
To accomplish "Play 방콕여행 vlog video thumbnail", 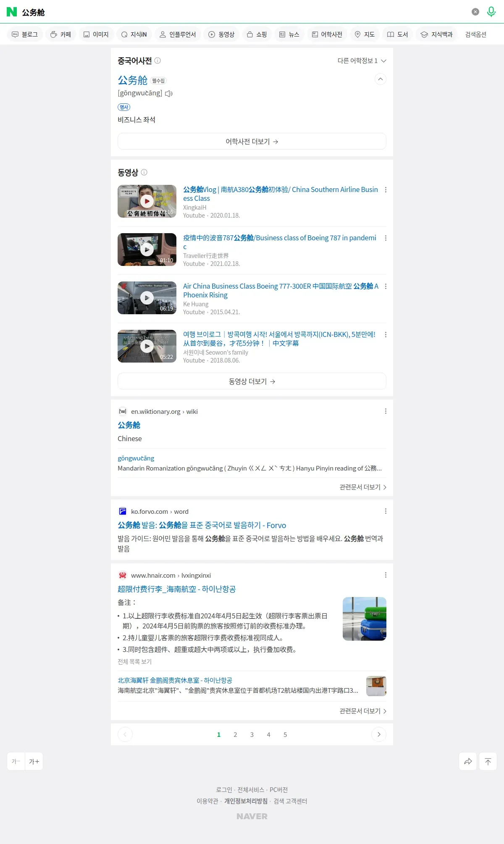I will pos(147,346).
